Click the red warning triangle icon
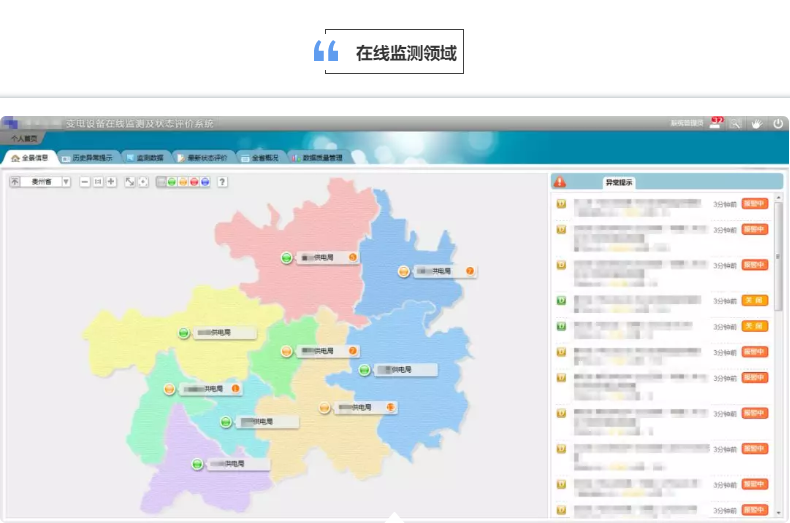Image resolution: width=790 pixels, height=523 pixels. pyautogui.click(x=560, y=182)
